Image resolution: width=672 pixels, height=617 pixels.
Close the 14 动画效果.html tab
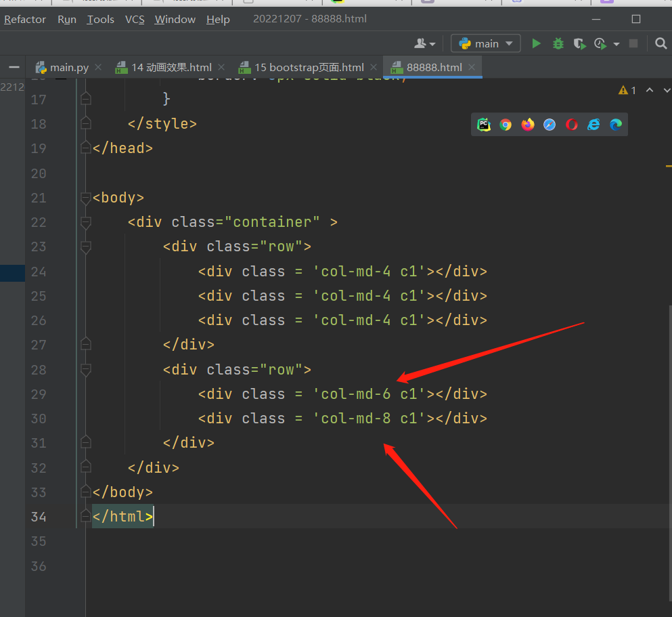221,67
